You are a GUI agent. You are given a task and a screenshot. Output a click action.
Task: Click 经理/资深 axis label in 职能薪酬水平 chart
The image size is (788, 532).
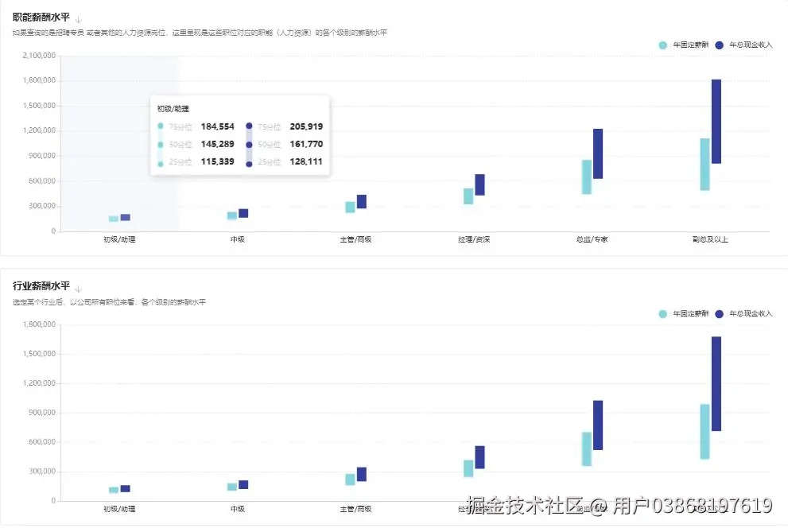pos(474,239)
